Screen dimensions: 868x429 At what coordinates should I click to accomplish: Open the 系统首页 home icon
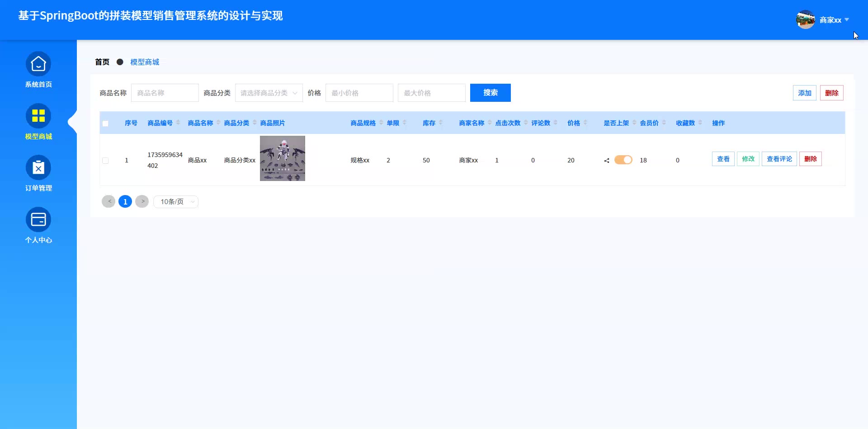click(38, 64)
